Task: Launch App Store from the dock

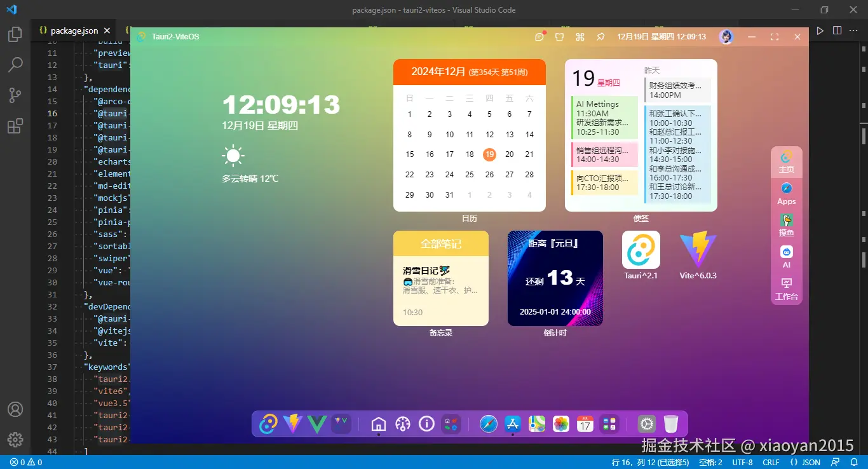Action: click(513, 424)
